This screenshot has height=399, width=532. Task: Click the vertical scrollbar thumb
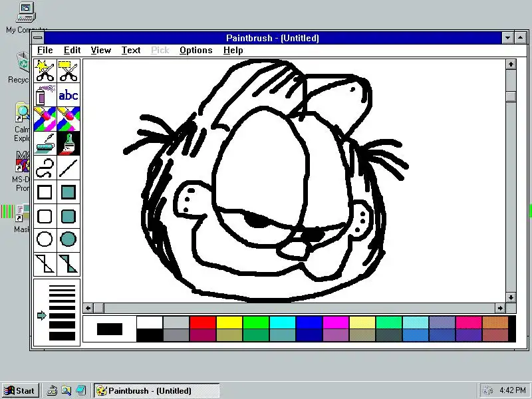point(511,96)
